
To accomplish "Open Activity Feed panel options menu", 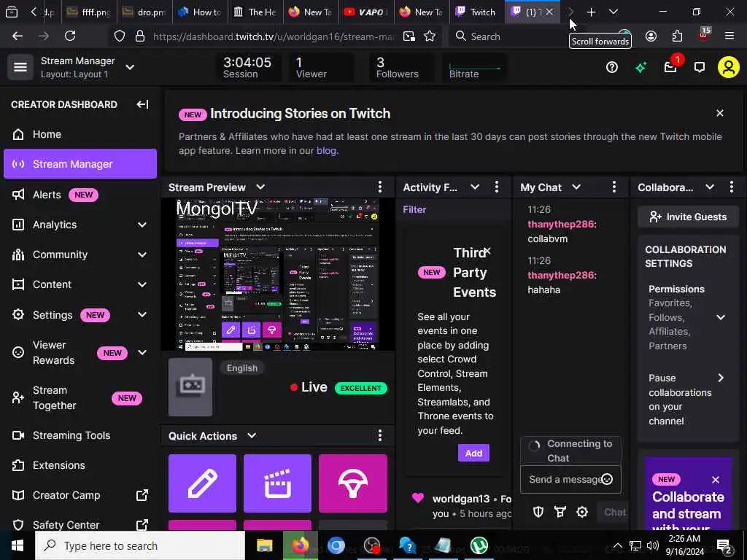I will coord(496,187).
